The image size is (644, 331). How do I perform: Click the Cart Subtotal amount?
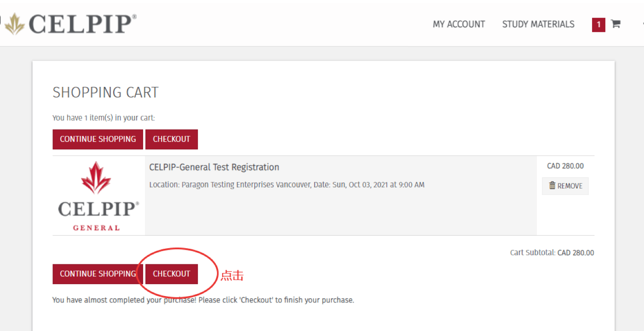pyautogui.click(x=575, y=253)
